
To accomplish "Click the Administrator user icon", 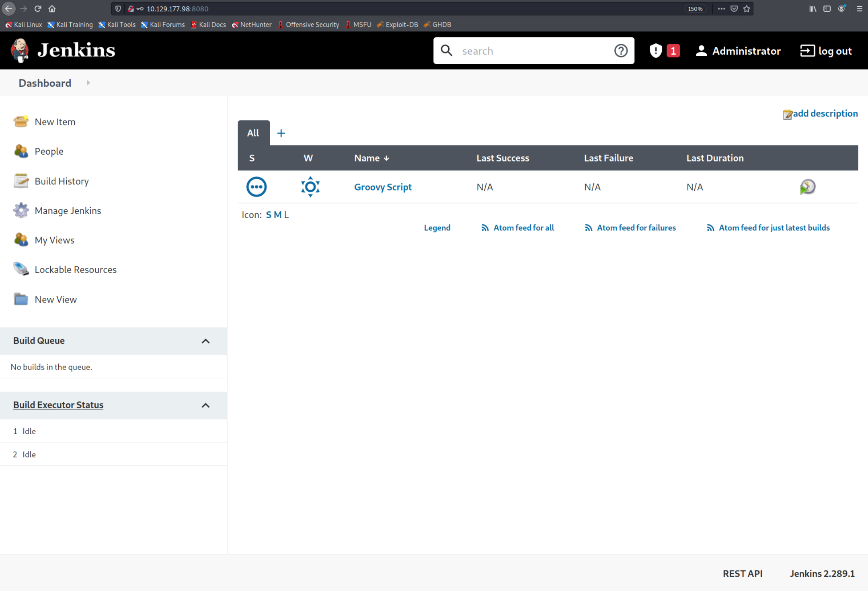I will tap(701, 51).
